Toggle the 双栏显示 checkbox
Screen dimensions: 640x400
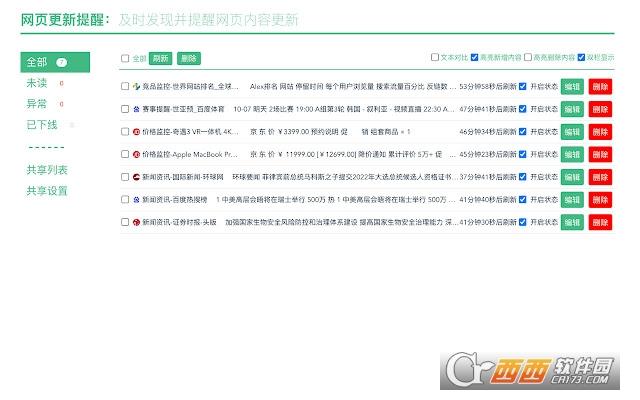pos(581,57)
